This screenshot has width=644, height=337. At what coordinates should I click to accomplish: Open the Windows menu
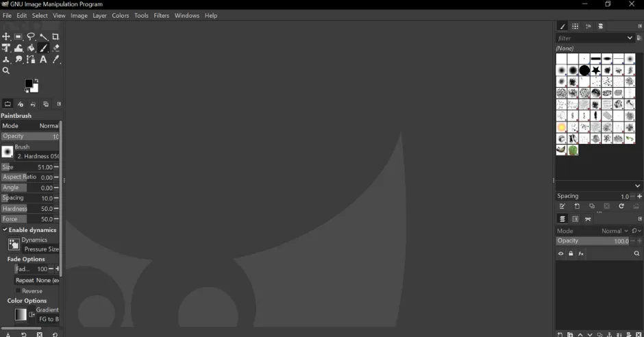click(187, 16)
